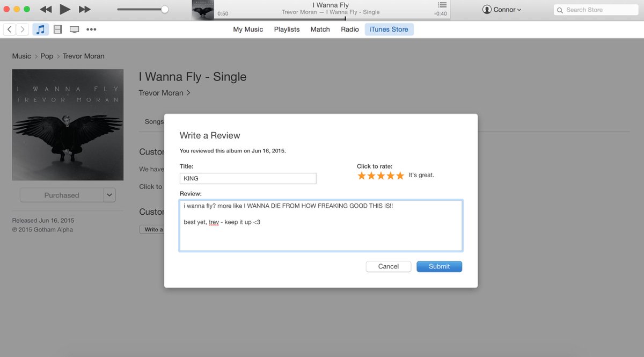
Task: Click the now playing album thumbnail
Action: (x=203, y=10)
